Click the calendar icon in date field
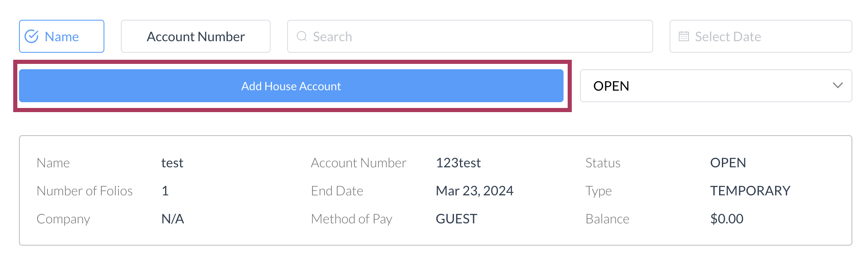The image size is (868, 272). pyautogui.click(x=684, y=36)
